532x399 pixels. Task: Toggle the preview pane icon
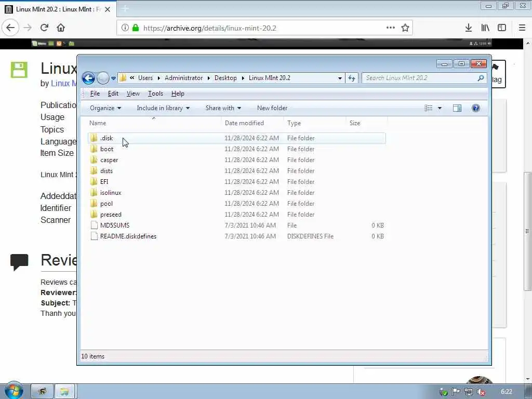coord(457,108)
